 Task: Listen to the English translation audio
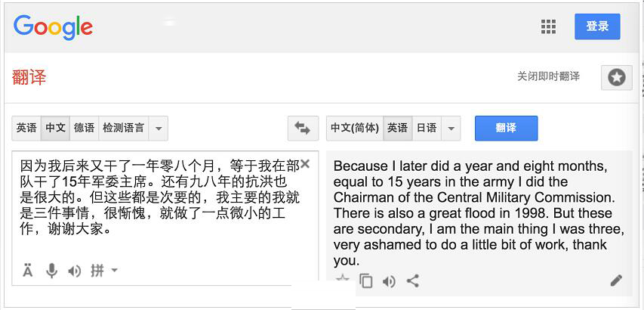389,281
